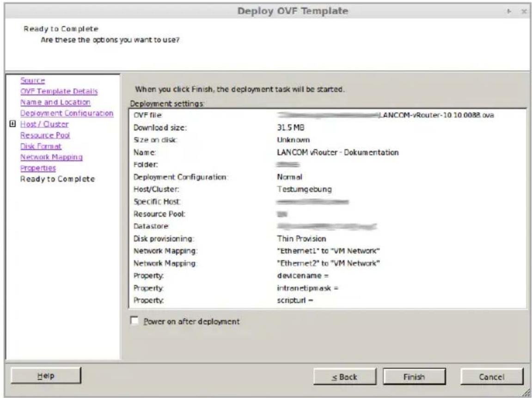The height and width of the screenshot is (398, 532).
Task: Open Deployment Configuration step link
Action: 67,113
